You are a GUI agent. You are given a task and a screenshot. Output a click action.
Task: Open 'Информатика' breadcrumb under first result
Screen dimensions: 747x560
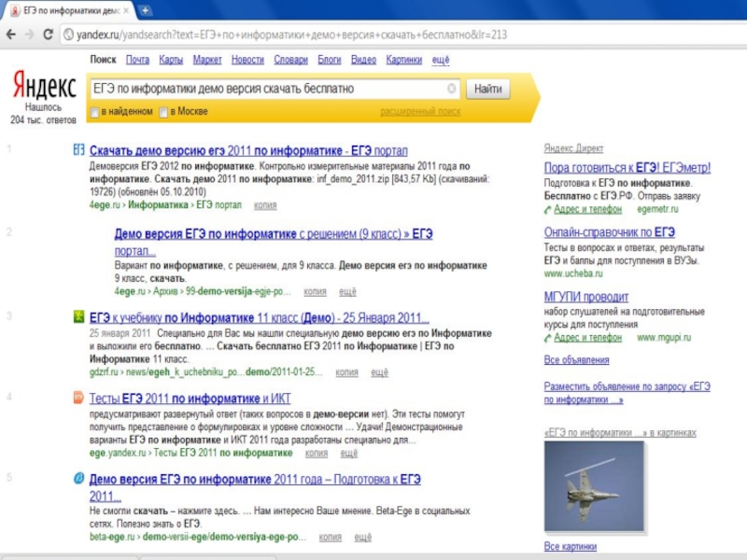[x=158, y=205]
